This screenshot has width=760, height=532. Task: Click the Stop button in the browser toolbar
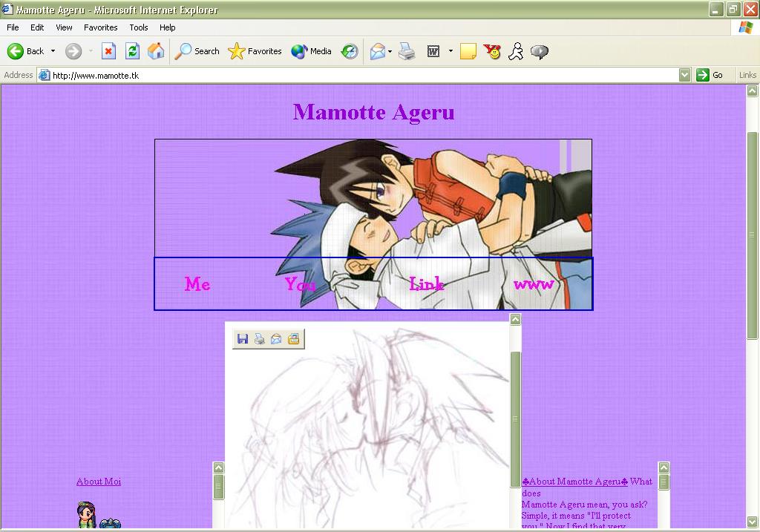tap(108, 51)
